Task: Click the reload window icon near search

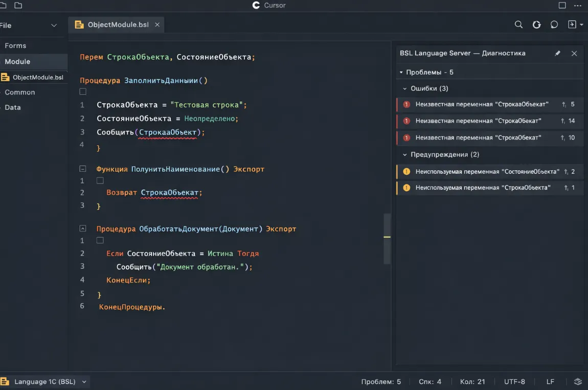Action: click(536, 24)
